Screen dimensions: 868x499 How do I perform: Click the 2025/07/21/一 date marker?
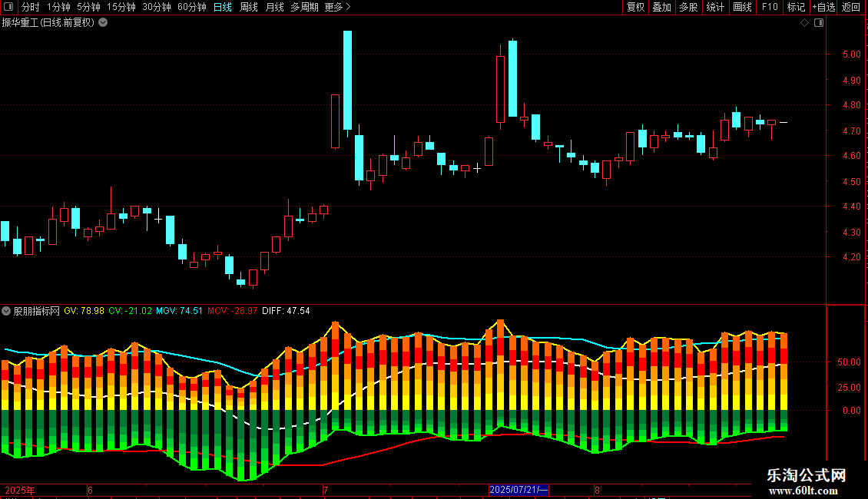coord(518,490)
